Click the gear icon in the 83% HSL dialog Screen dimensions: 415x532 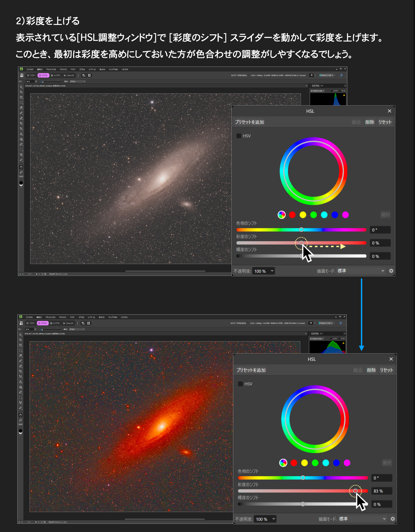point(393,519)
